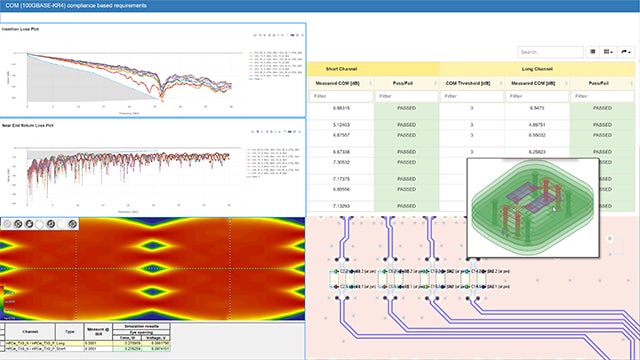The image size is (640, 360).
Task: Click the Near End Return Loss Plot title
Action: coord(28,126)
